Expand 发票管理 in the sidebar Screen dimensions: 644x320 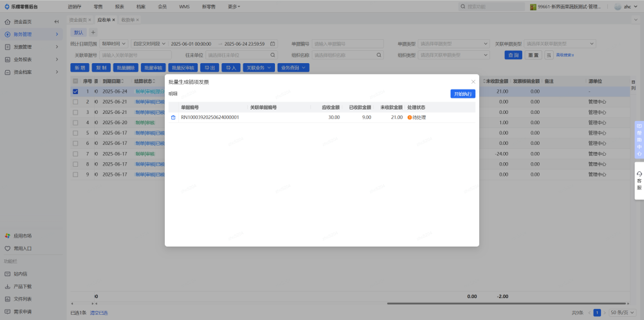coord(32,47)
